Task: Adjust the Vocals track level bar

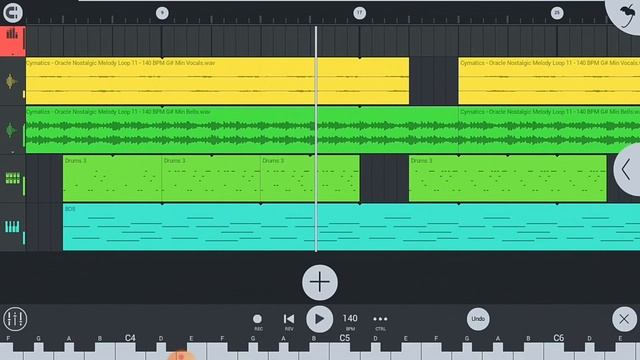Action: pyautogui.click(x=24, y=94)
